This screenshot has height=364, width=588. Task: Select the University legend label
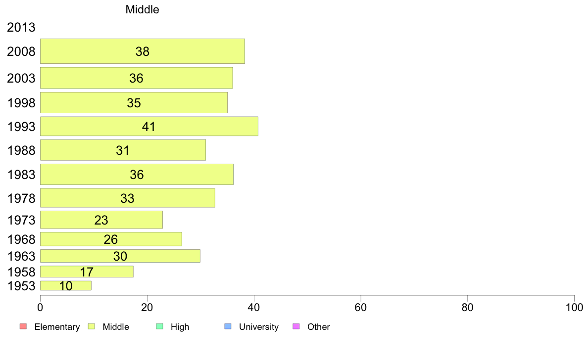pyautogui.click(x=259, y=327)
